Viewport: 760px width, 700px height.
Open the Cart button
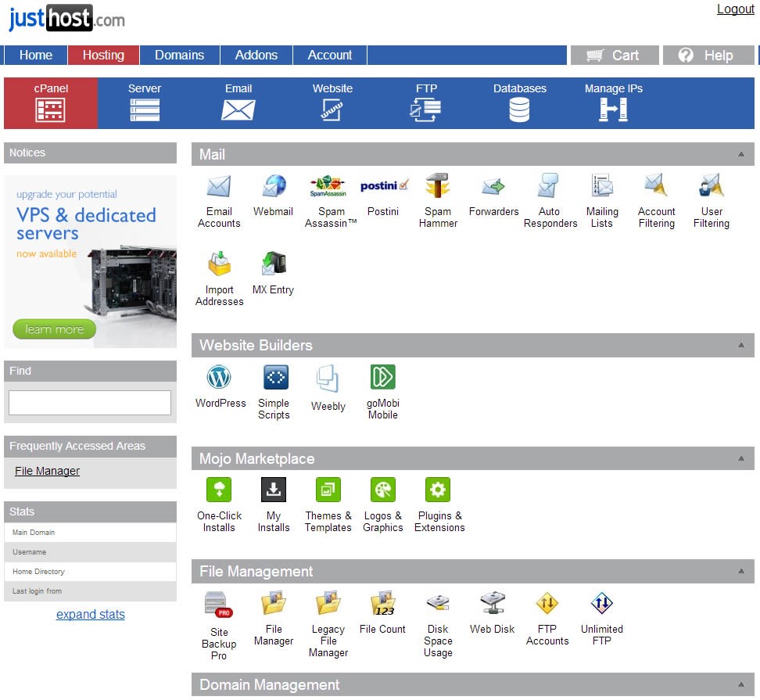point(615,56)
